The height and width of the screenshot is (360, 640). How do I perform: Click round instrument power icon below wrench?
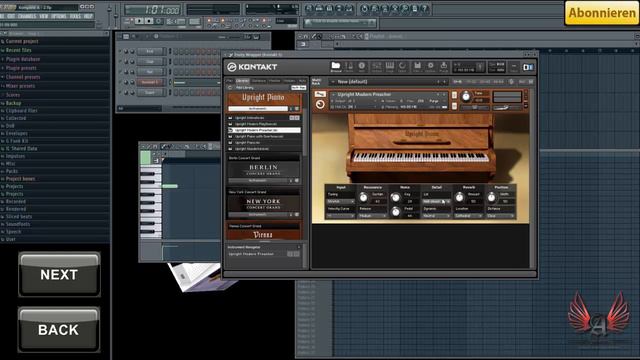[320, 104]
